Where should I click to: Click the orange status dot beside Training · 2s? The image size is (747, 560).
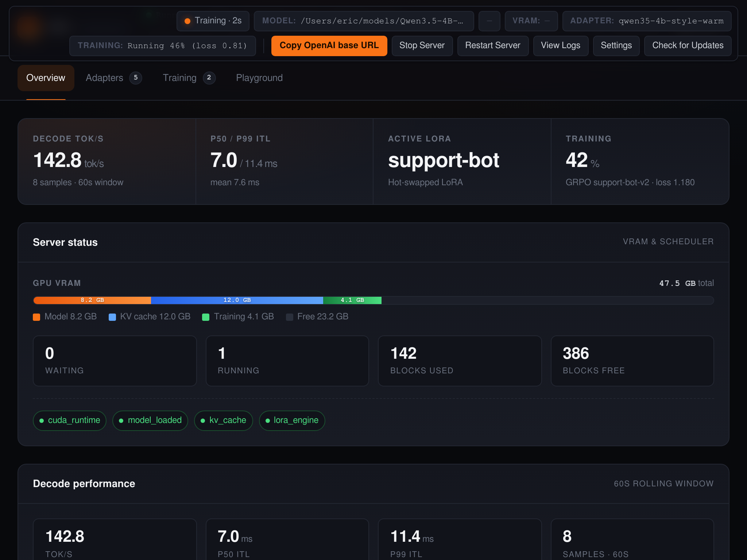click(x=187, y=21)
